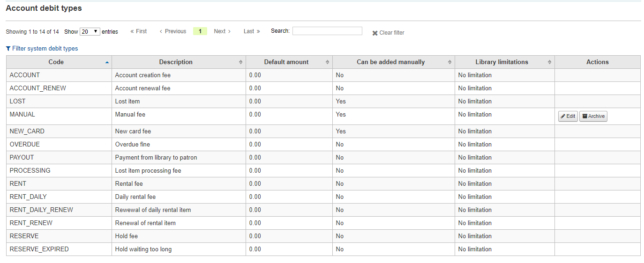The width and height of the screenshot is (644, 263).
Task: Go to First page of results
Action: [138, 31]
